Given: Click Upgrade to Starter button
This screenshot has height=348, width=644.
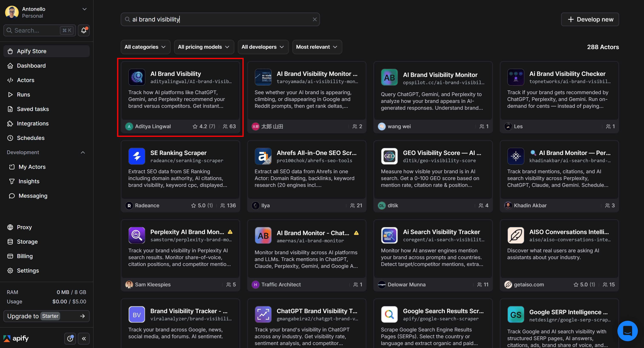Looking at the screenshot, I should tap(46, 316).
